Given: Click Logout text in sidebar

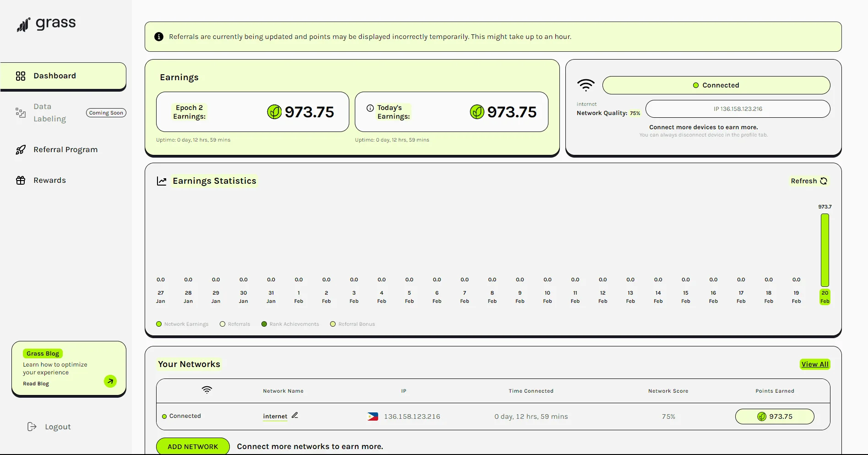Looking at the screenshot, I should [x=58, y=427].
